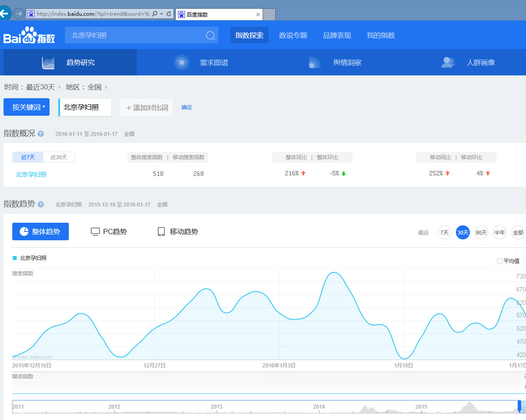Select the 7天 range option
This screenshot has height=420, width=526.
click(444, 232)
